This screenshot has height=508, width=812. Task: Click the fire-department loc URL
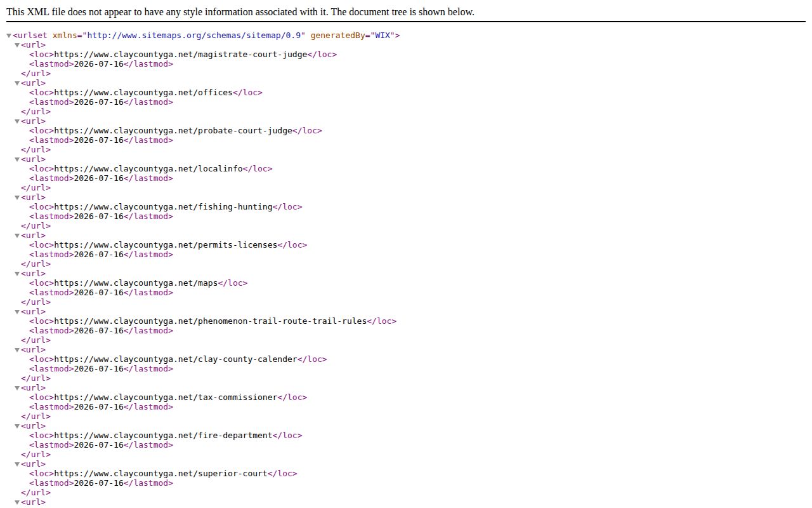pyautogui.click(x=163, y=436)
